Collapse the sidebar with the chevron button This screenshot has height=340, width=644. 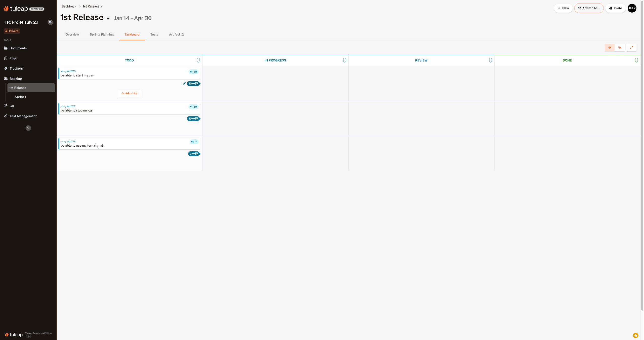click(x=28, y=128)
